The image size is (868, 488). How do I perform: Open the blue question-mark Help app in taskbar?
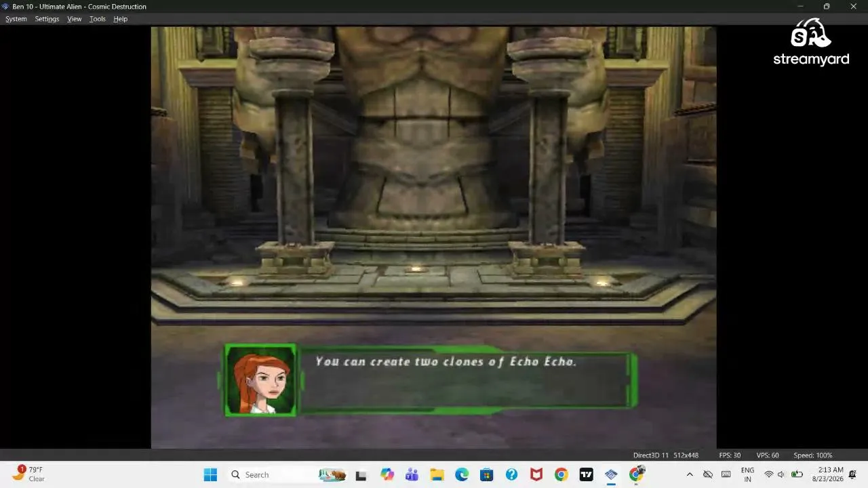point(511,474)
